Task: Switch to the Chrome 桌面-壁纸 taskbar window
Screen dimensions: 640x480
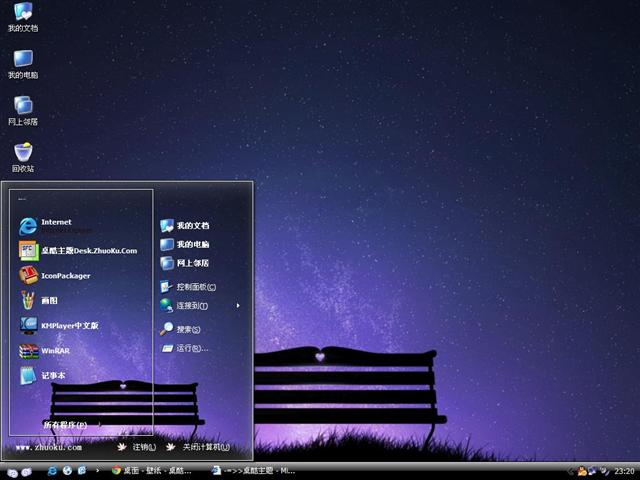Action: [x=152, y=470]
